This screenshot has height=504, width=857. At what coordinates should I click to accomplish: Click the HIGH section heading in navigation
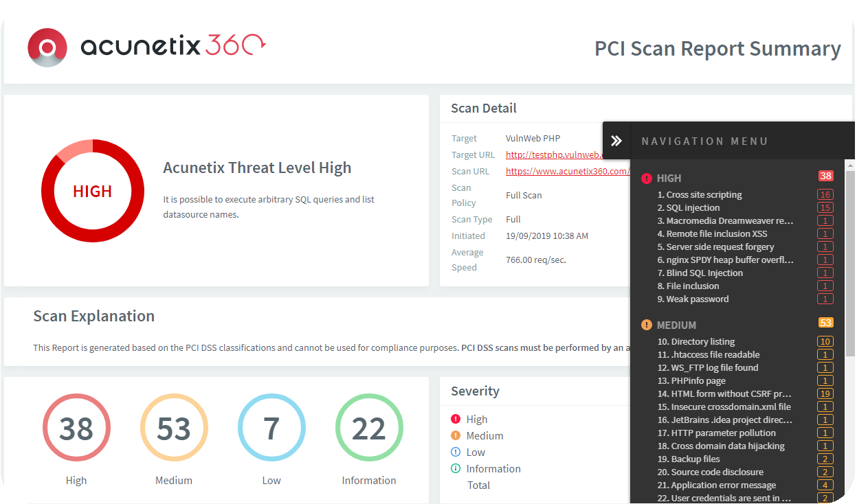(x=669, y=178)
